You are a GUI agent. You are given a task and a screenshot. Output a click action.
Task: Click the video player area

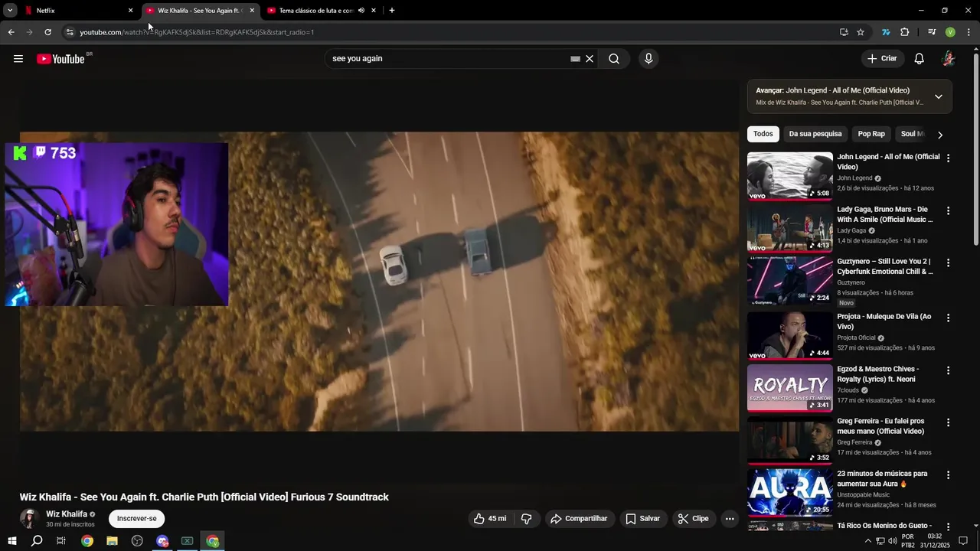coord(379,282)
